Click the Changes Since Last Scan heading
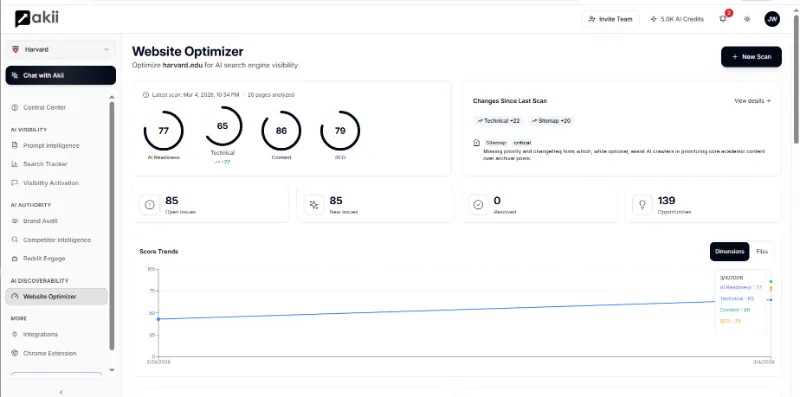Viewport: 800px width, 397px height. pos(510,101)
